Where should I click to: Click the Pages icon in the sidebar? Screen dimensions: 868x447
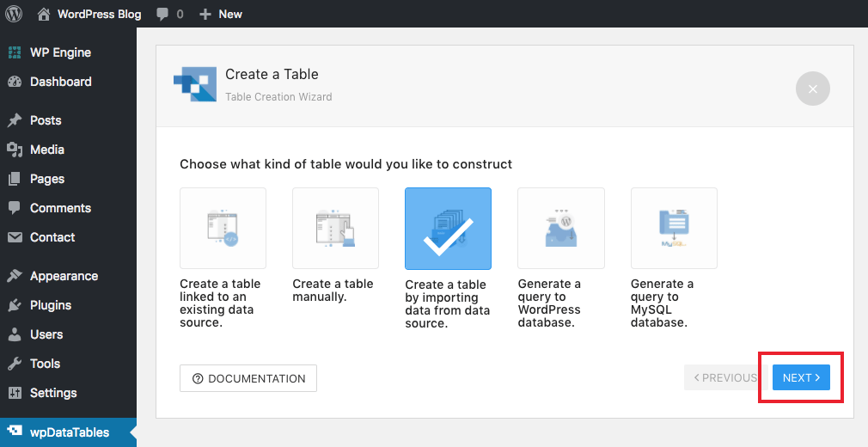pyautogui.click(x=15, y=179)
